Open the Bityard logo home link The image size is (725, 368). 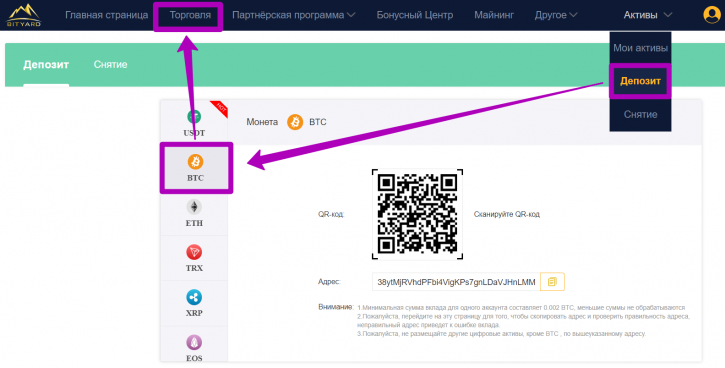[24, 15]
